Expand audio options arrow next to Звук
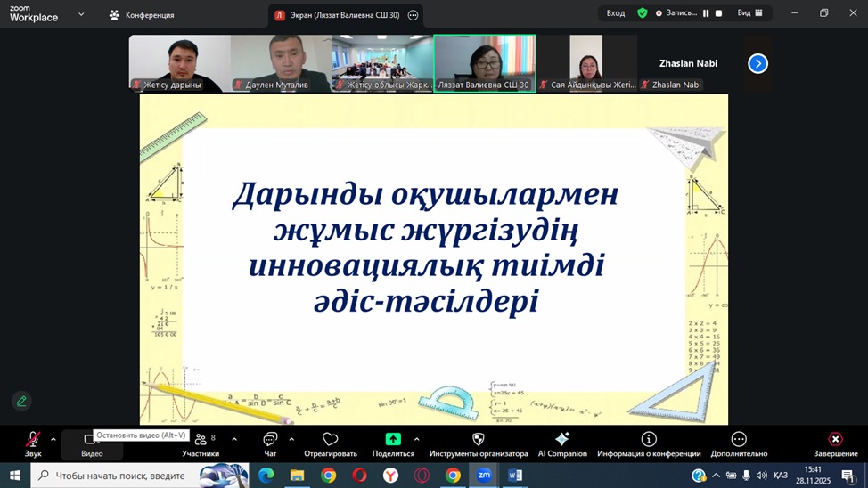This screenshot has height=488, width=868. tap(53, 439)
